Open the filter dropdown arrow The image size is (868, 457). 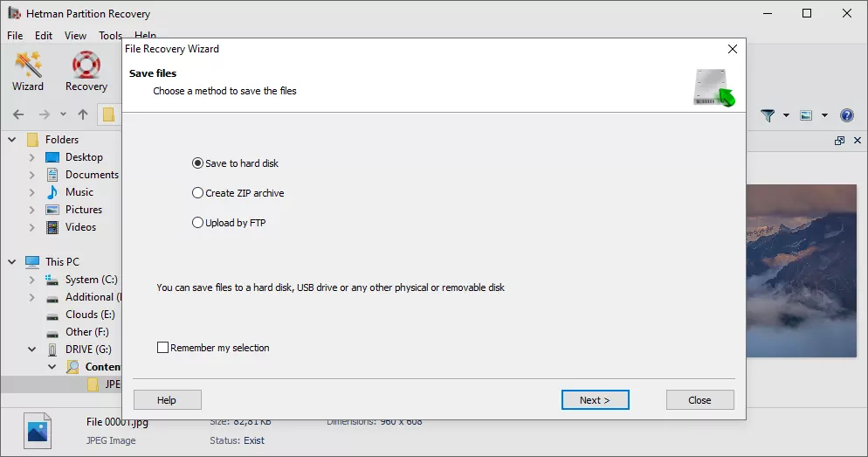786,115
